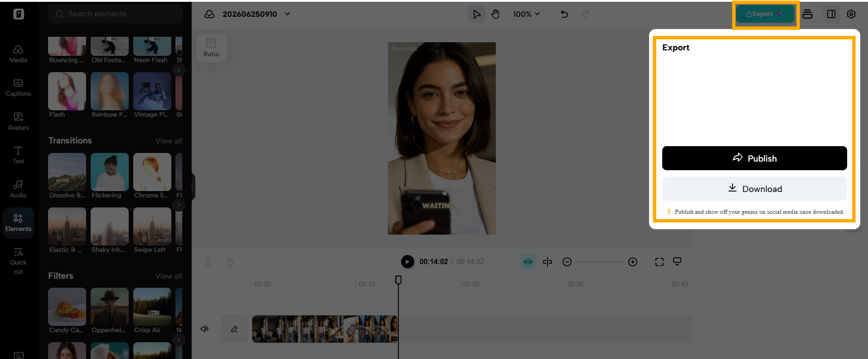Click the split at playhead icon
The width and height of the screenshot is (868, 359).
548,262
